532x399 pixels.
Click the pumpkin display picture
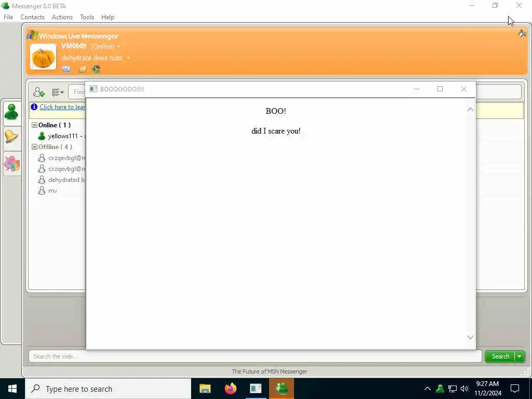pyautogui.click(x=43, y=57)
